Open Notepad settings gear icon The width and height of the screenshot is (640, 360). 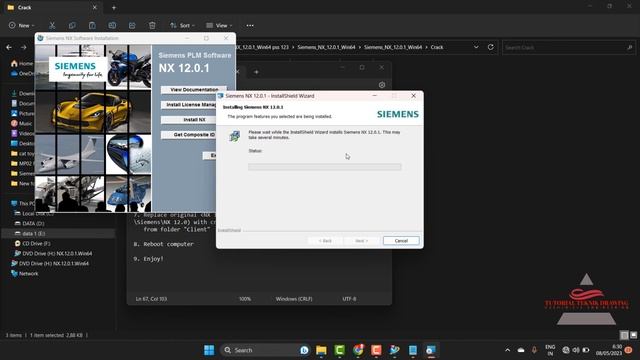pos(382,85)
